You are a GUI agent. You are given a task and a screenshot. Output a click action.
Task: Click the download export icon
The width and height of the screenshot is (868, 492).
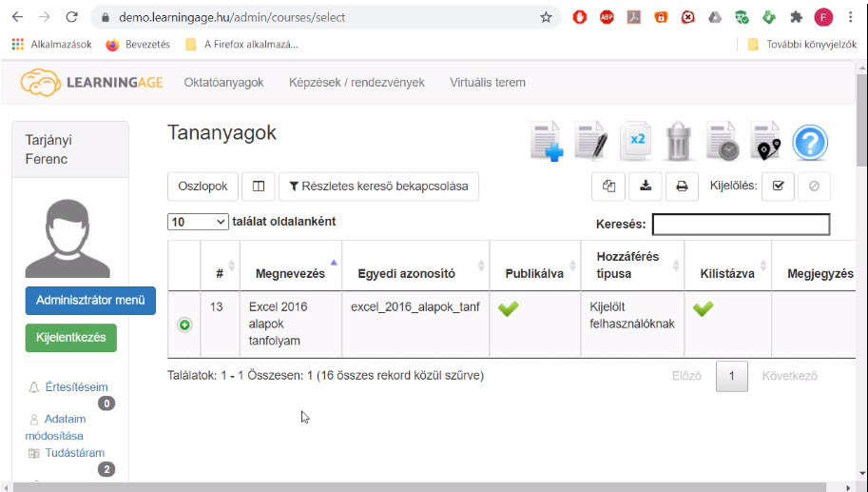tap(646, 187)
